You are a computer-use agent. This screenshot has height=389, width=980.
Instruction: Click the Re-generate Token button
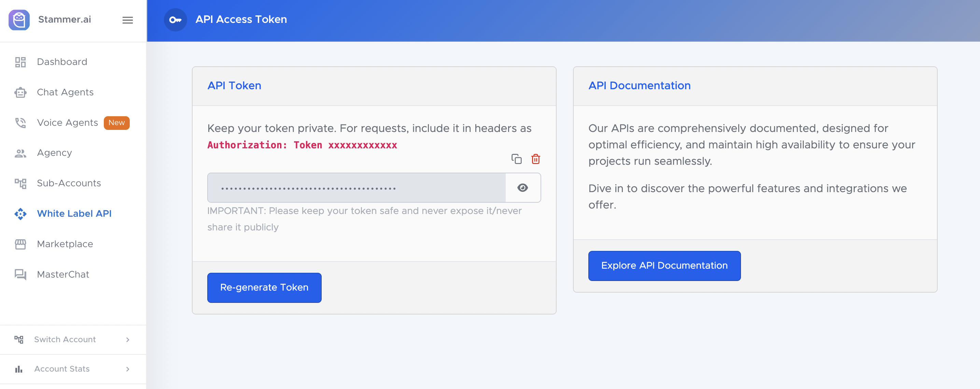pos(264,288)
